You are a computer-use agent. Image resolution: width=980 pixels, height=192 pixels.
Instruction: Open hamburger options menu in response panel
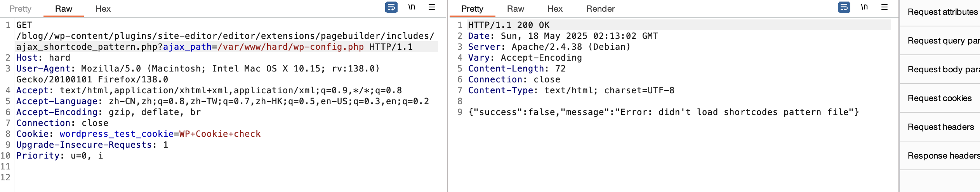[884, 7]
